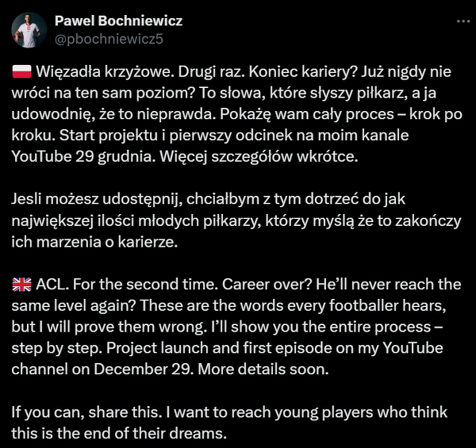This screenshot has height=448, width=476.
Task: Open the @pbochniewicz5 handle link
Action: 110,37
